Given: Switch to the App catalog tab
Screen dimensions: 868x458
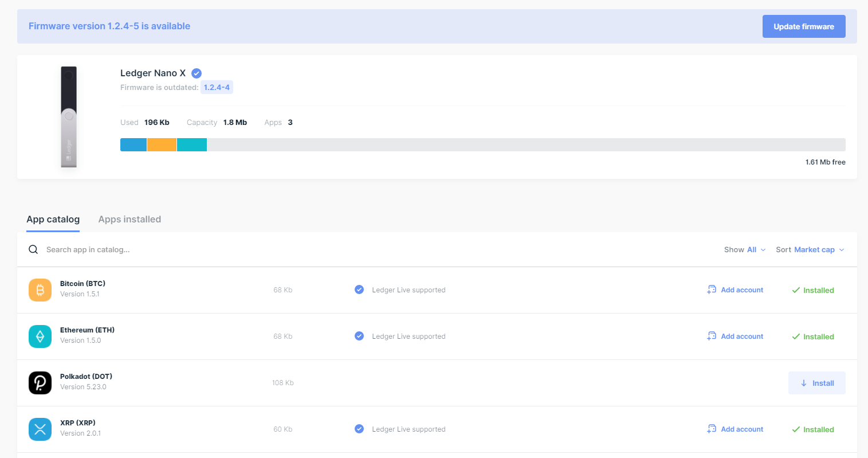Looking at the screenshot, I should [53, 219].
